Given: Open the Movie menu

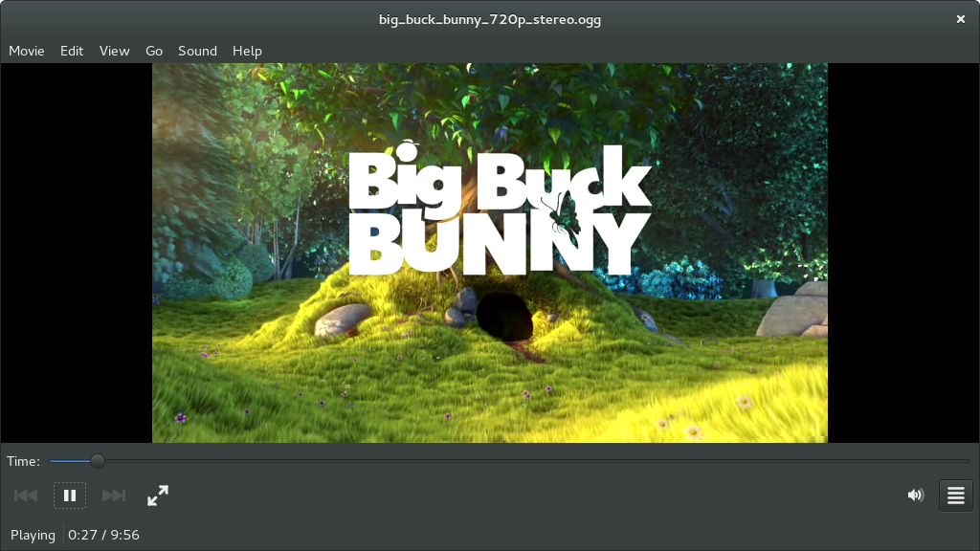Looking at the screenshot, I should (x=26, y=52).
